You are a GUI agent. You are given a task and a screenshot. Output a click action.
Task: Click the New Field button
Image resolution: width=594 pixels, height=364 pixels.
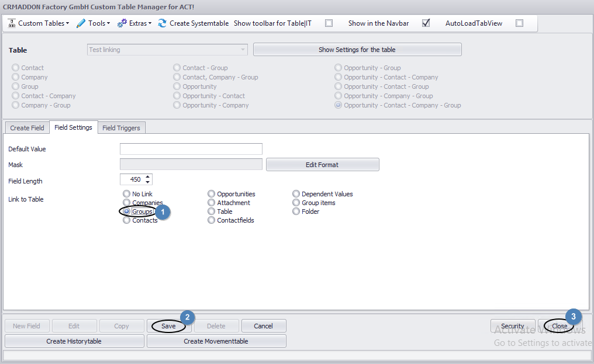tap(27, 326)
